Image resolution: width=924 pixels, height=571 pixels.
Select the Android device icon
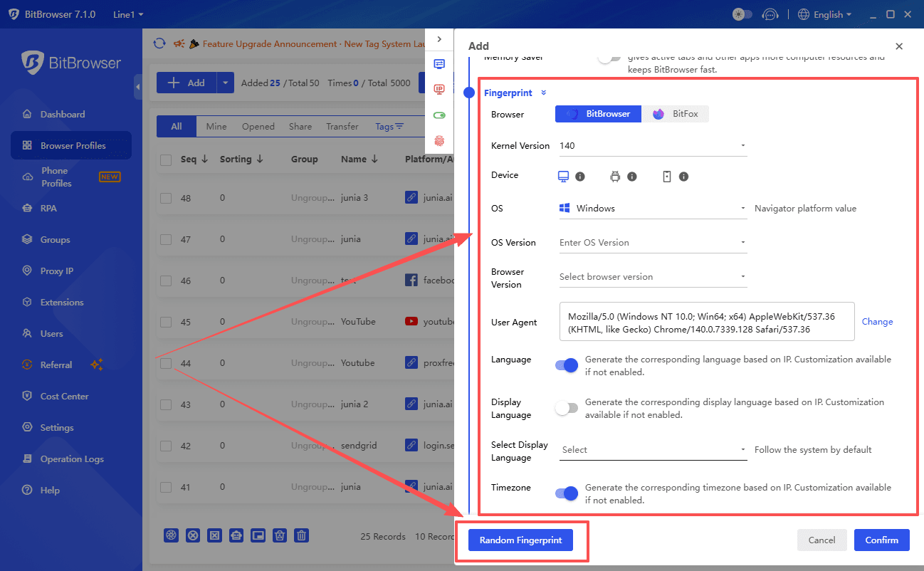pyautogui.click(x=615, y=177)
